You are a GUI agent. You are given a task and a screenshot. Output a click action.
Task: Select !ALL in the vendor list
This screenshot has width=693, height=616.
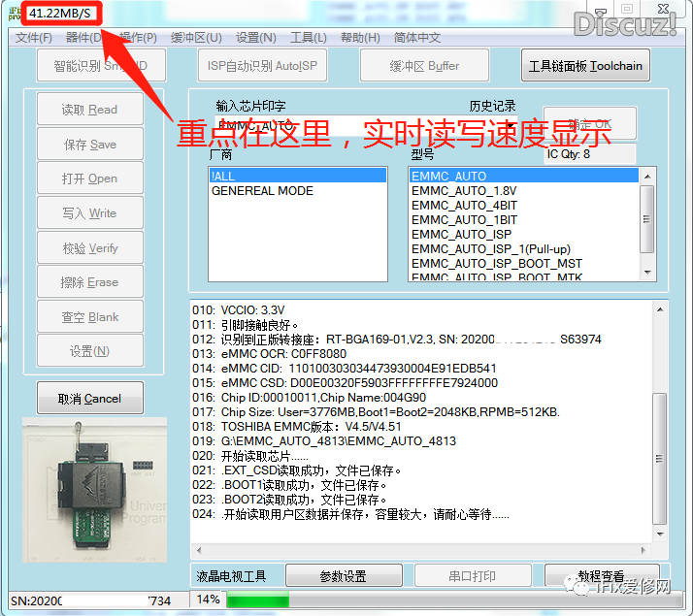click(297, 176)
